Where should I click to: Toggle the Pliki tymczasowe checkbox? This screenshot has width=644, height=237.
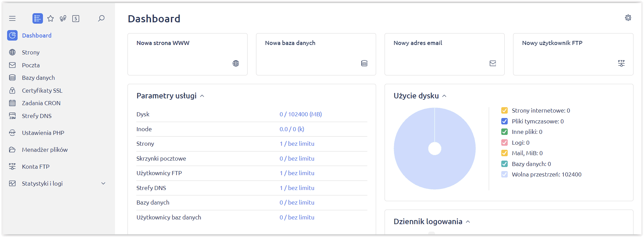(504, 121)
